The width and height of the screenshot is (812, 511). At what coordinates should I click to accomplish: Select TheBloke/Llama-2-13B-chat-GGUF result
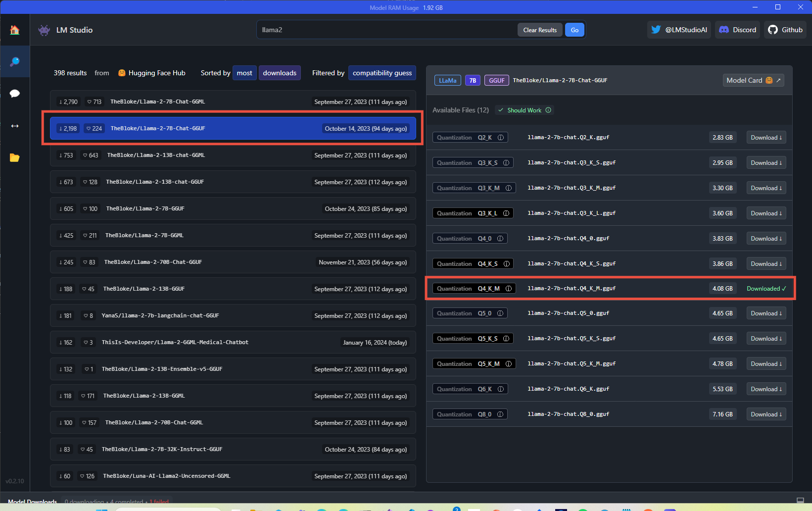tap(233, 182)
